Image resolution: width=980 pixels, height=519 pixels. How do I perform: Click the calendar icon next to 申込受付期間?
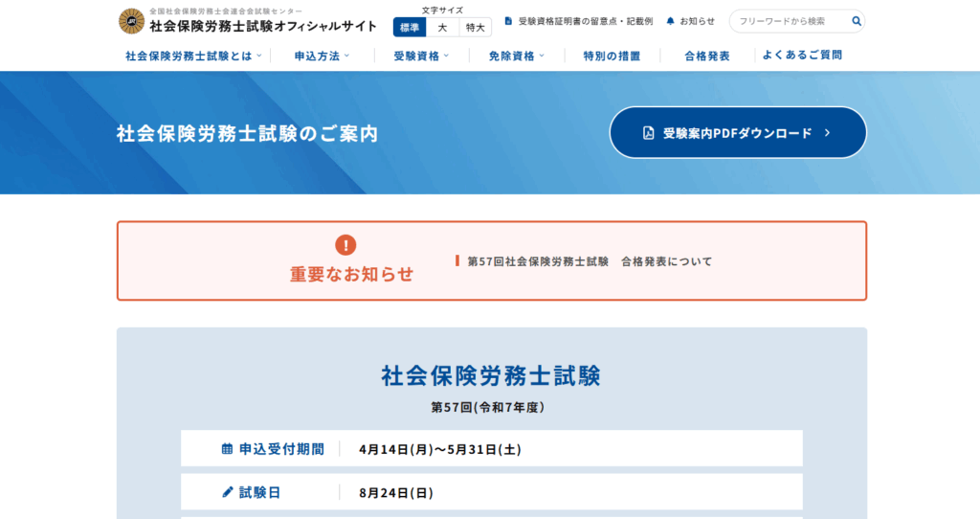click(227, 449)
